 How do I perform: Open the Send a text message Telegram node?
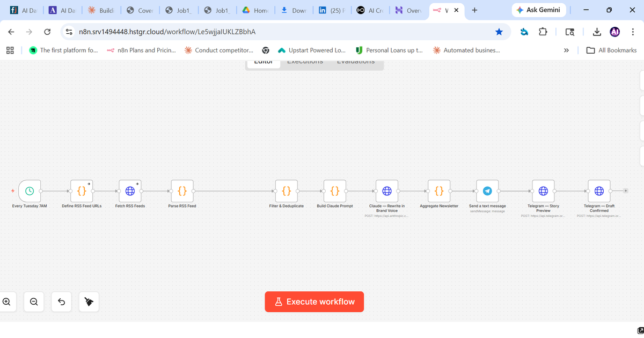click(x=487, y=190)
